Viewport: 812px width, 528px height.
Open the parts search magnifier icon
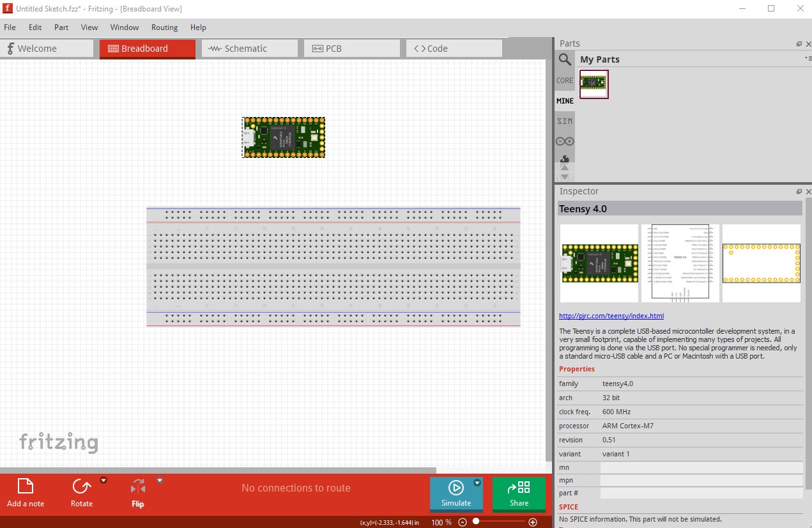click(565, 59)
